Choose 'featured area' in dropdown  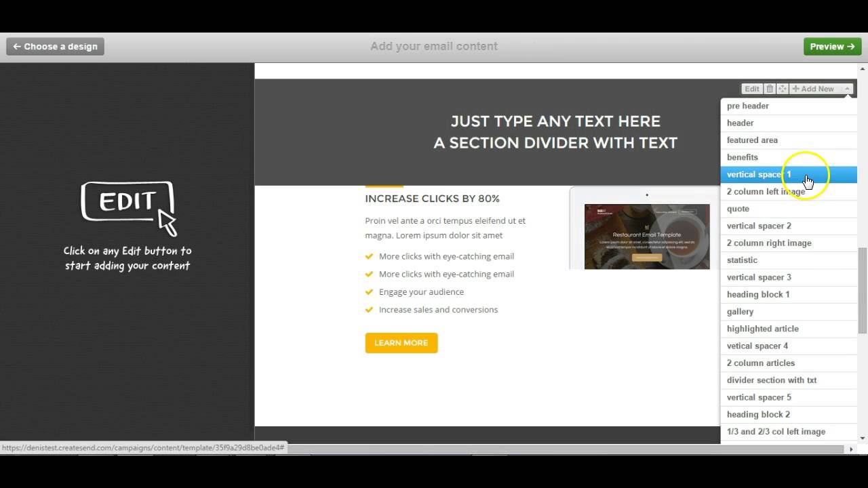point(789,140)
